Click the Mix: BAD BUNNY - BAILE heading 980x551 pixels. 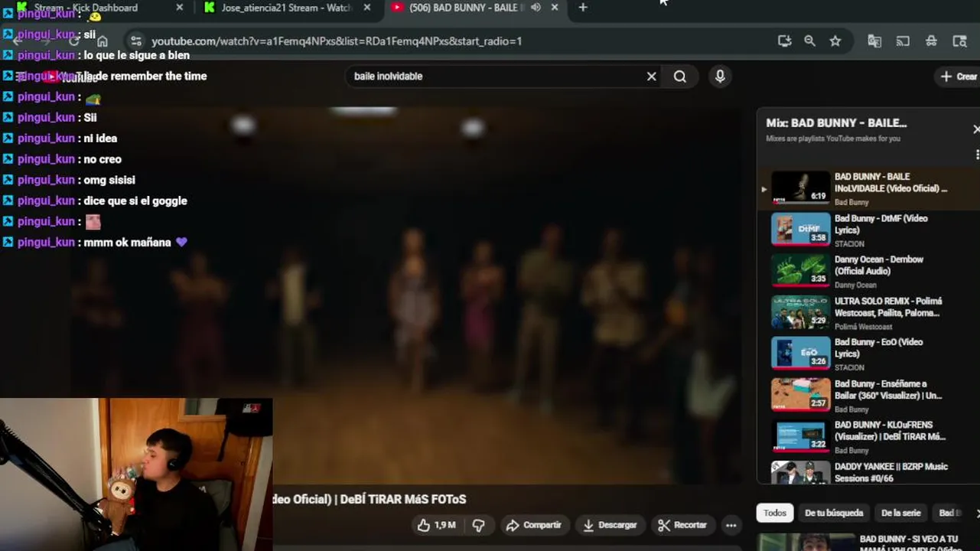(836, 123)
